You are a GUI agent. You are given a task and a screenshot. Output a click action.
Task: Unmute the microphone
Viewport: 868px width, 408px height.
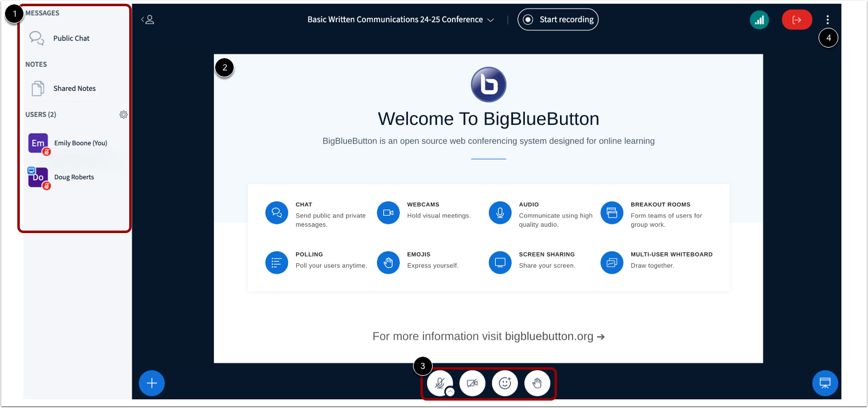coord(440,381)
